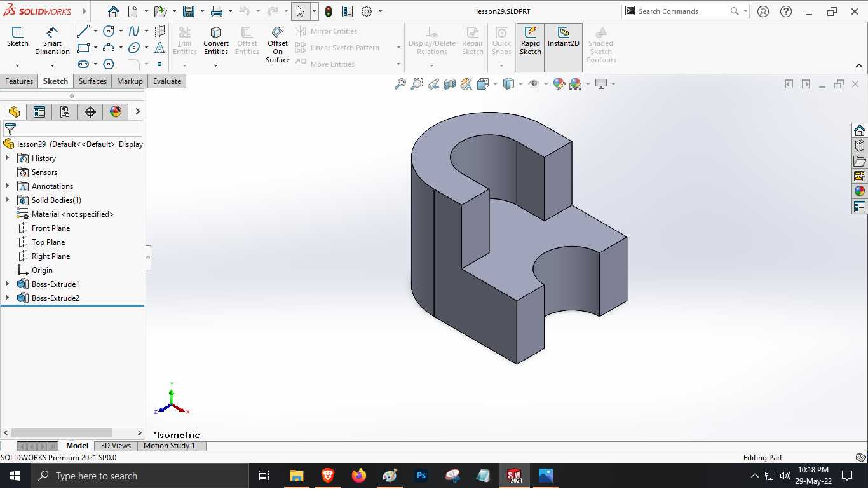Click Zoom to Area icon
Image resolution: width=868 pixels, height=496 pixels.
click(x=417, y=84)
